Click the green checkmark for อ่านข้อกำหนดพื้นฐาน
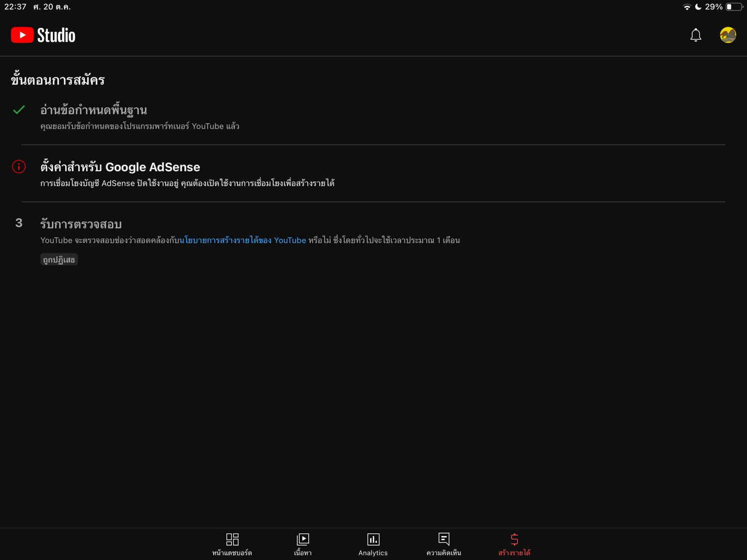The image size is (747, 560). (x=19, y=110)
